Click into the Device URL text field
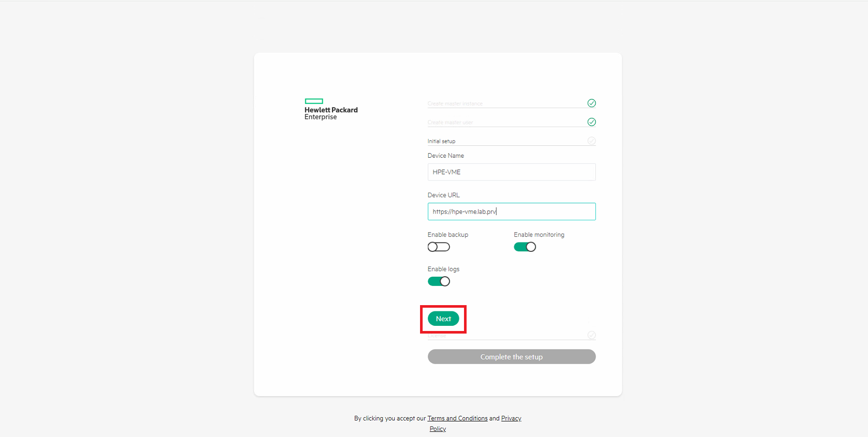Screen dimensions: 868x437 coord(512,212)
